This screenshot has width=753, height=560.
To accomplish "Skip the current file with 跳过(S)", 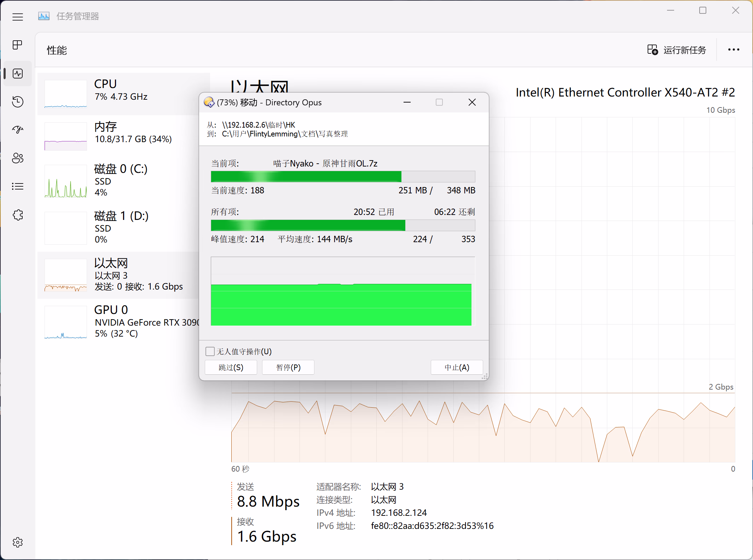I will coord(231,367).
